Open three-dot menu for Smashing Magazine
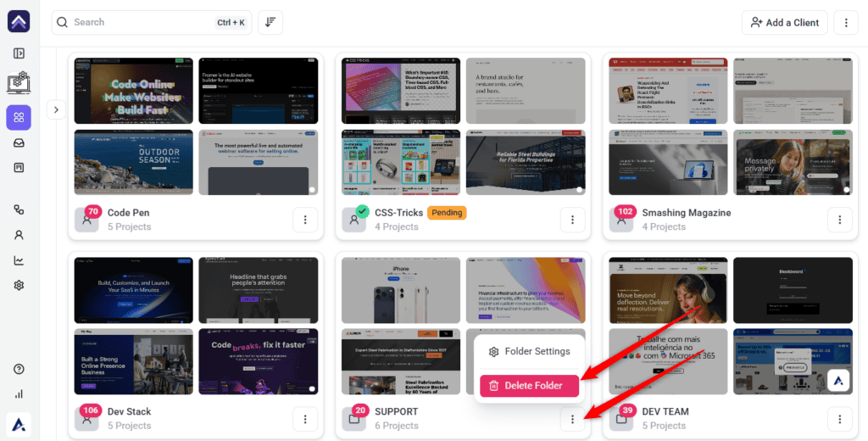The image size is (868, 441). click(x=840, y=220)
